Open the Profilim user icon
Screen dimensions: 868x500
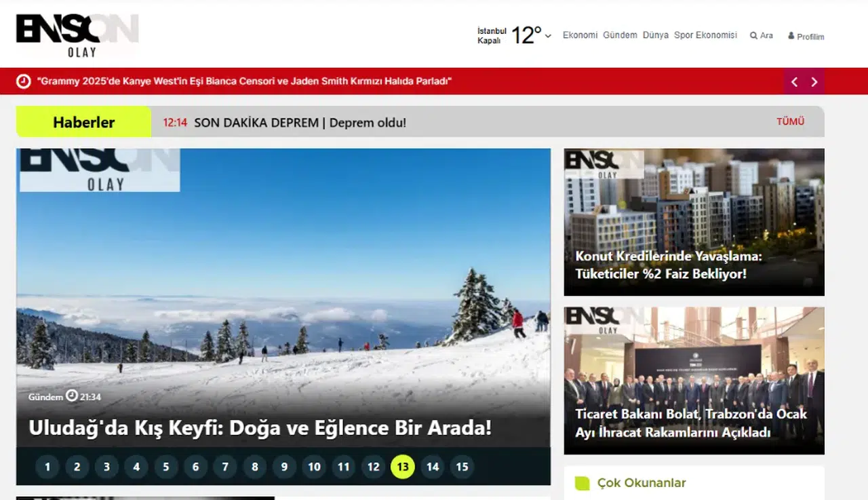coord(791,36)
